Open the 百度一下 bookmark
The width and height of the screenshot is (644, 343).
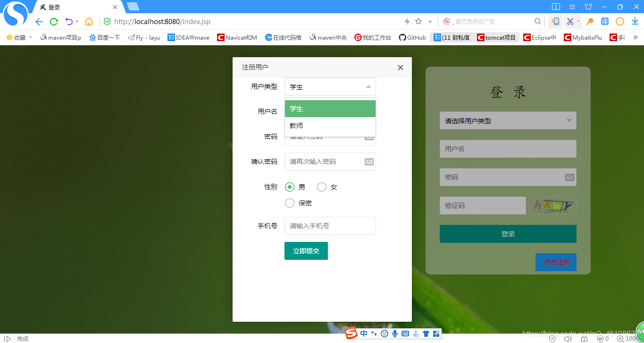point(104,38)
